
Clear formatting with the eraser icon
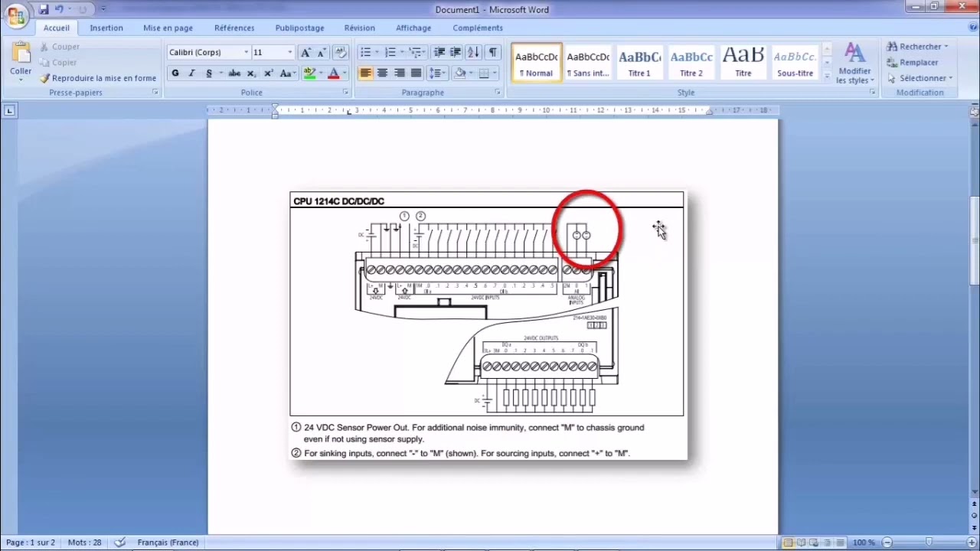pos(341,52)
